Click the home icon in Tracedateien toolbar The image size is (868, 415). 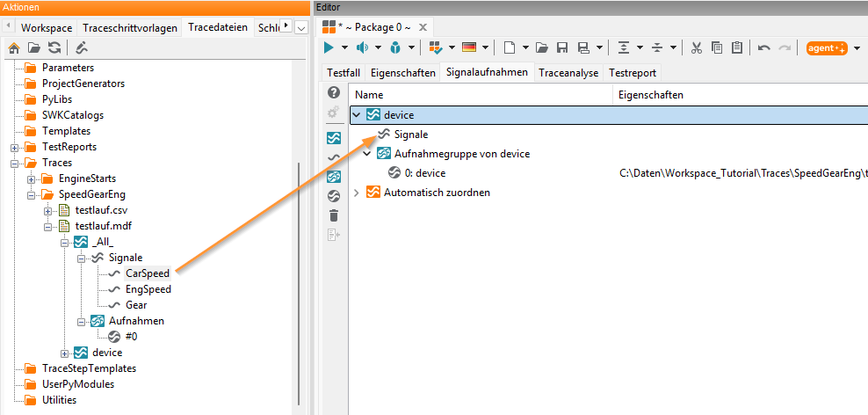[x=14, y=48]
